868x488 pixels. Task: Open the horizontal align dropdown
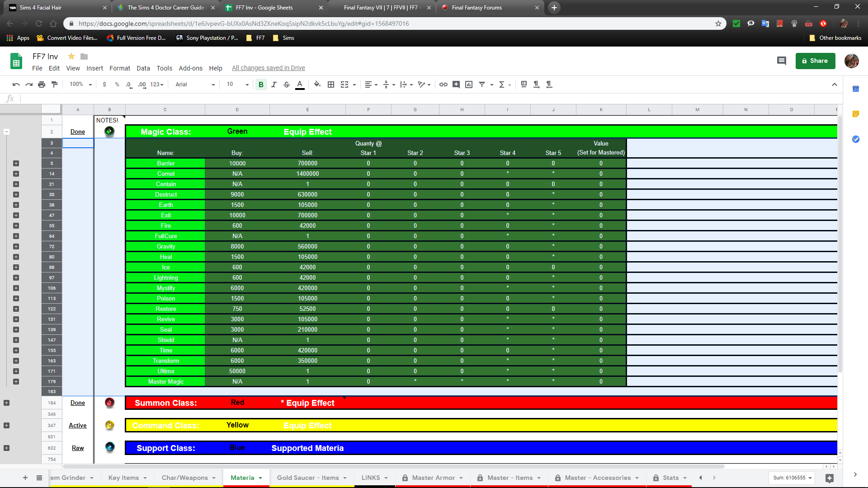371,84
